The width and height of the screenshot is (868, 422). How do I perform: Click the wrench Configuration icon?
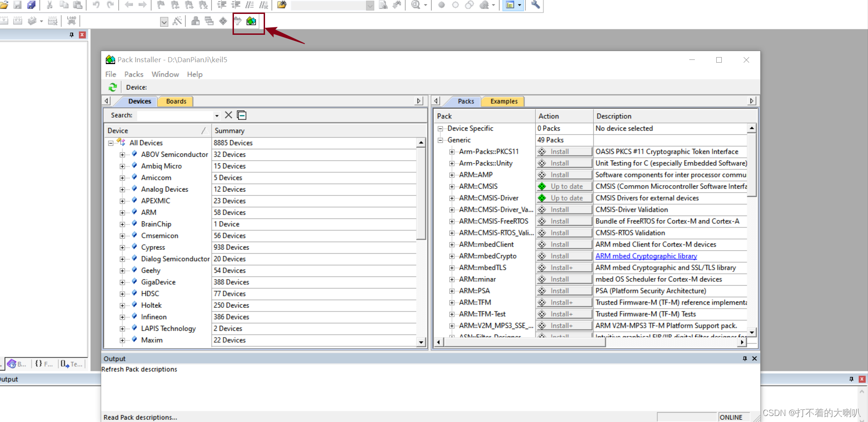point(536,5)
